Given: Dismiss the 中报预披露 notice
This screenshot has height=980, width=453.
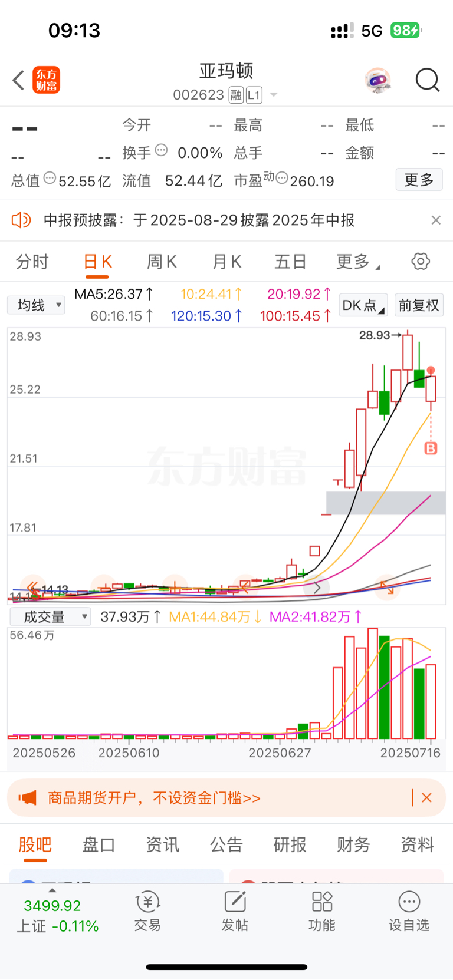Looking at the screenshot, I should 436,220.
